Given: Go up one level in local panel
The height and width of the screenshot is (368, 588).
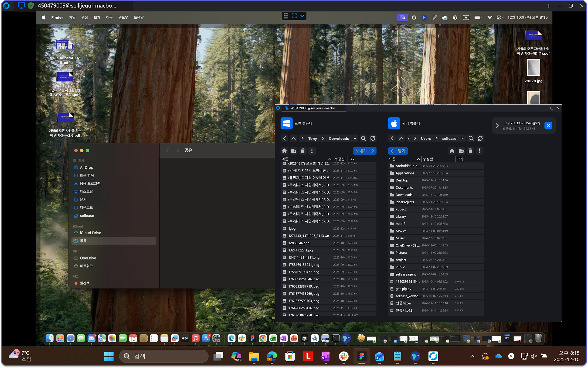Looking at the screenshot, I should coord(294,138).
